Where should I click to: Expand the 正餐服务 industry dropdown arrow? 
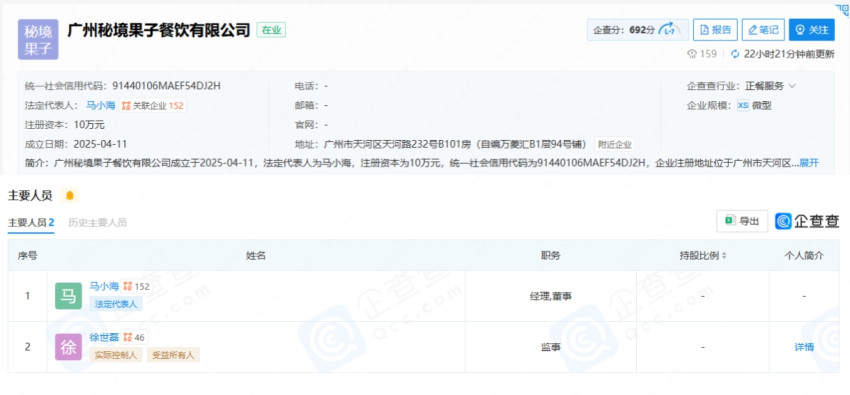[792, 86]
